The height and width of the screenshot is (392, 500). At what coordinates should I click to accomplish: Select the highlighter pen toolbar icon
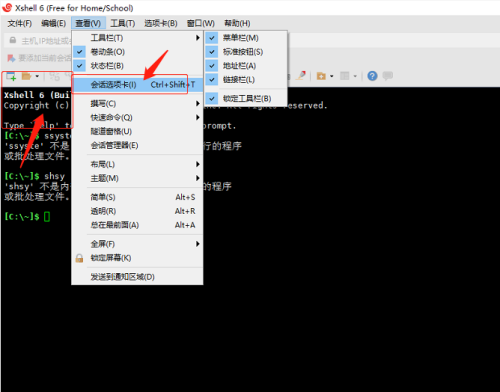click(x=301, y=76)
